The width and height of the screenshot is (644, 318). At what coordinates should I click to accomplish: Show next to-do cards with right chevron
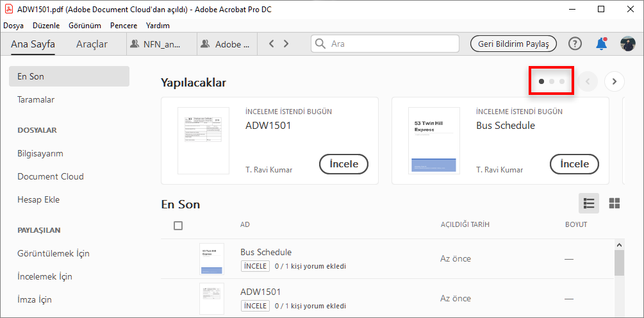pyautogui.click(x=615, y=81)
